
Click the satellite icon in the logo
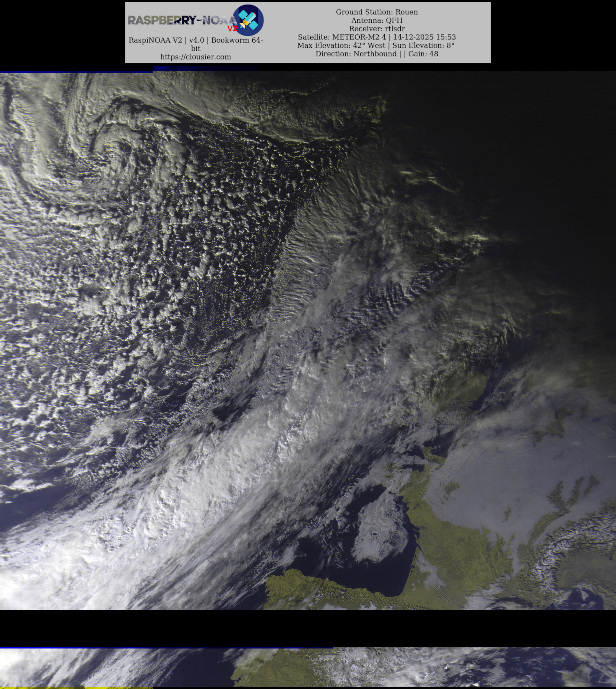tap(248, 20)
